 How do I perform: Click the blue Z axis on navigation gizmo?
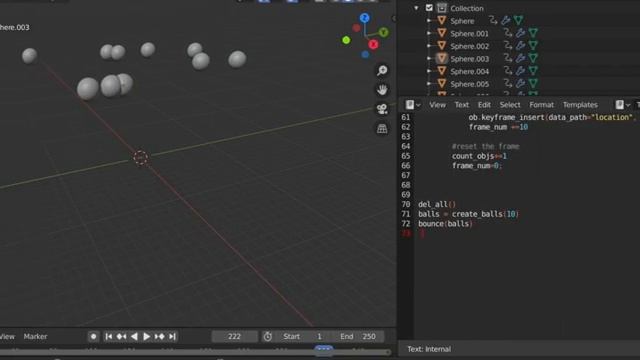click(364, 18)
